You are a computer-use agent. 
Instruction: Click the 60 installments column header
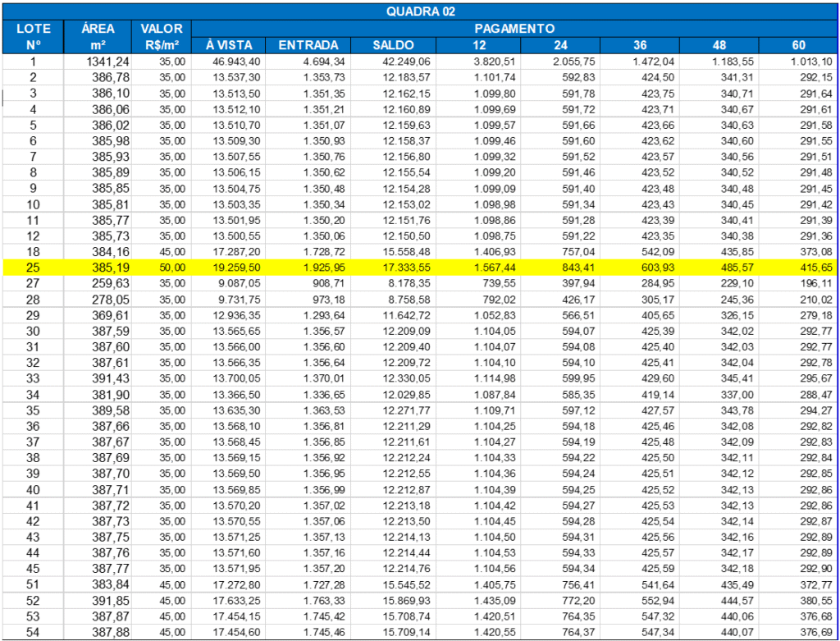tap(798, 45)
